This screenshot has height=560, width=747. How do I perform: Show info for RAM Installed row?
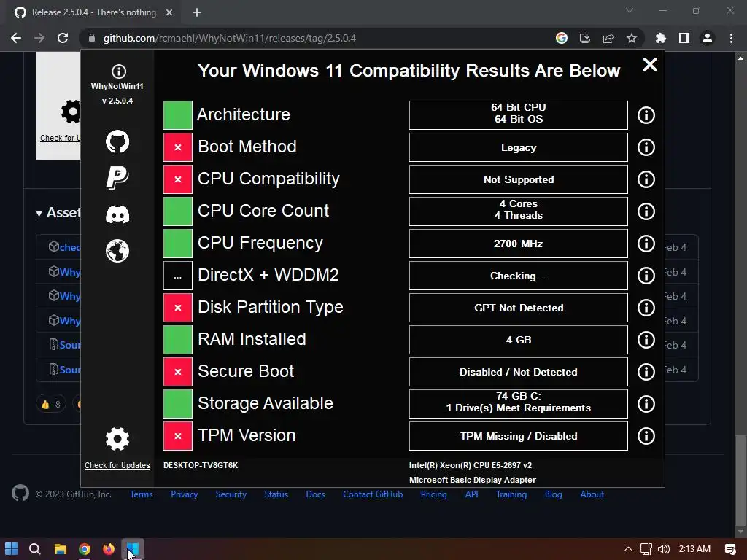(x=646, y=340)
